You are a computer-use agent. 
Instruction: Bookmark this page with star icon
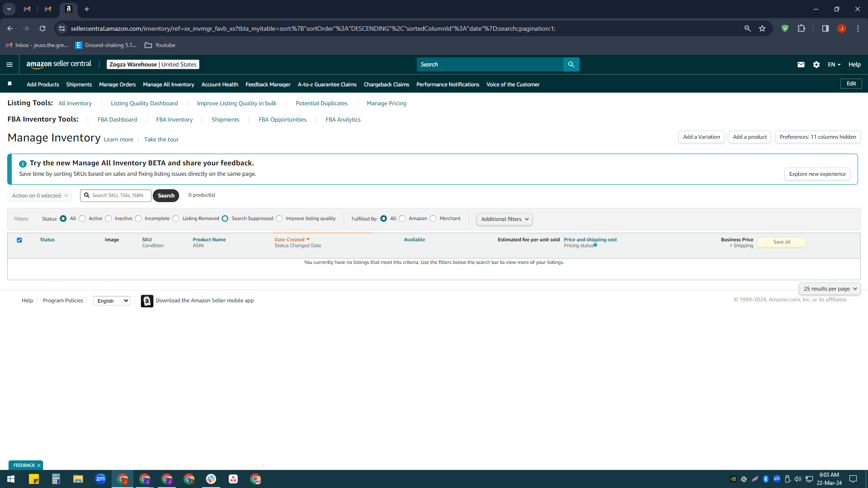[x=762, y=28]
